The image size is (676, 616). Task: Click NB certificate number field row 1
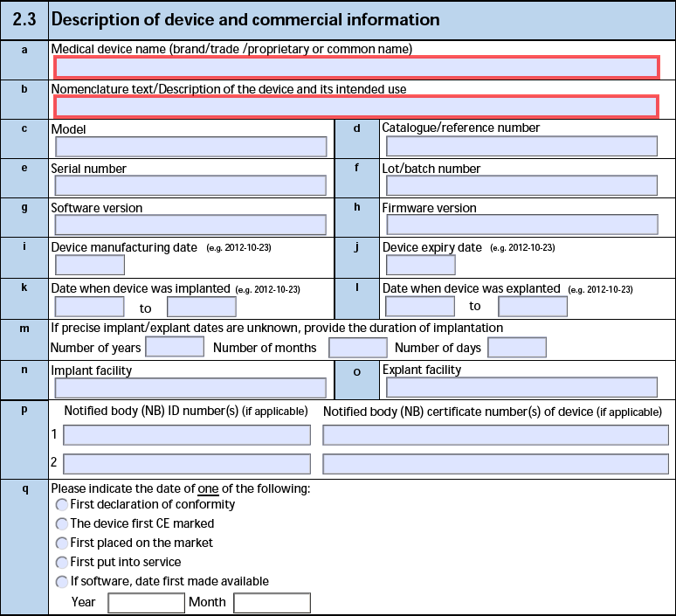point(495,435)
